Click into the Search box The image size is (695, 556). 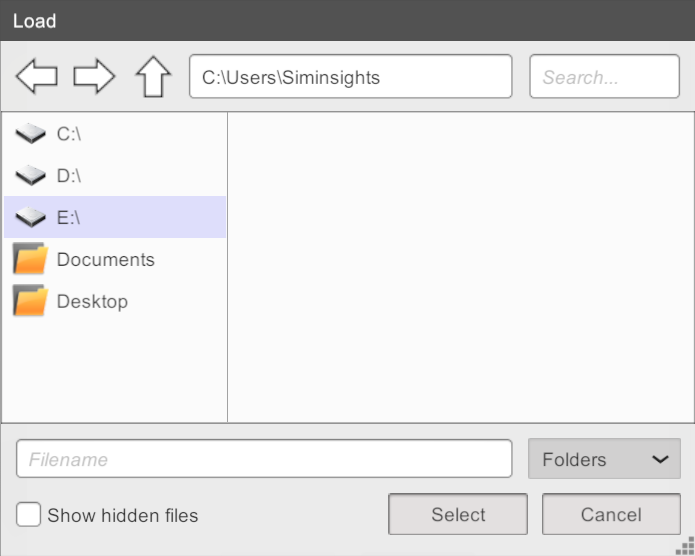(x=604, y=77)
